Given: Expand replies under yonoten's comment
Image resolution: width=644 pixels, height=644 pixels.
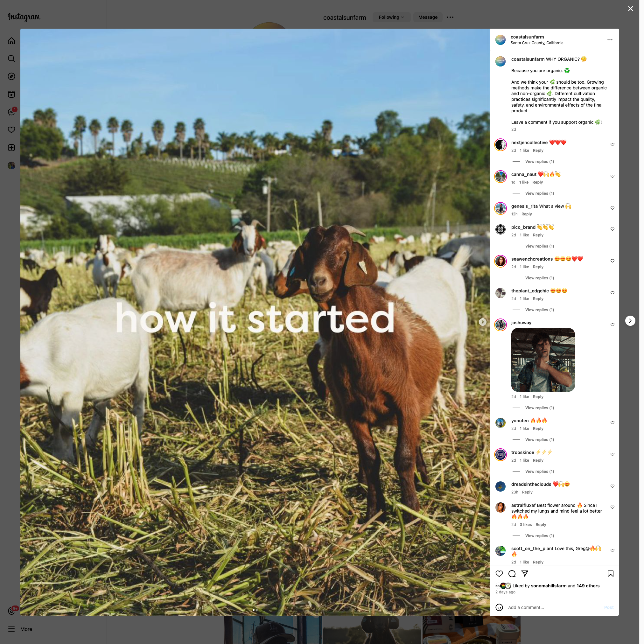Looking at the screenshot, I should click(539, 439).
